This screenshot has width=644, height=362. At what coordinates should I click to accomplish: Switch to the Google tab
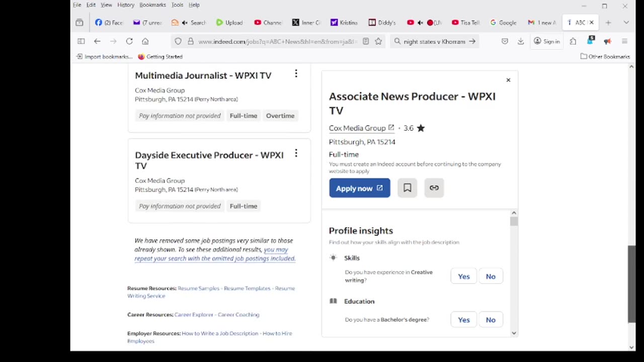[503, 23]
